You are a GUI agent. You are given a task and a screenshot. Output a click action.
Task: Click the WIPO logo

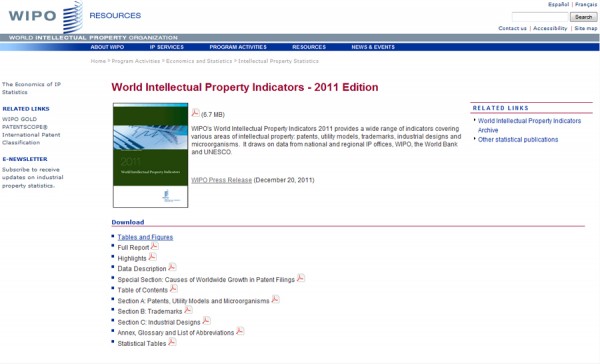pos(46,16)
